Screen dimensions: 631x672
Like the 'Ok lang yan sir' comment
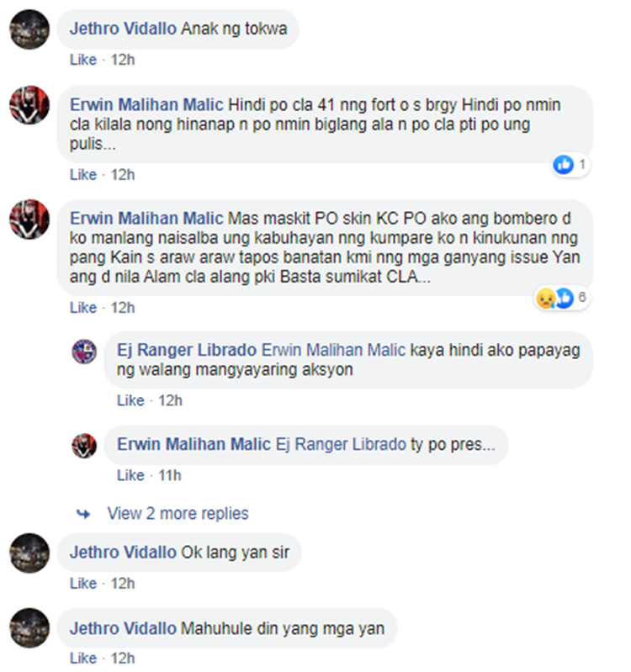pos(83,584)
